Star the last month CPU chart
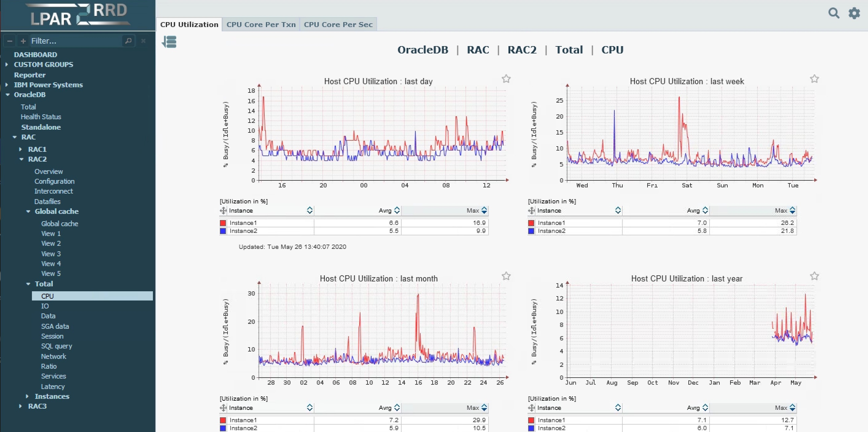Screen dimensions: 868x432 pos(506,276)
